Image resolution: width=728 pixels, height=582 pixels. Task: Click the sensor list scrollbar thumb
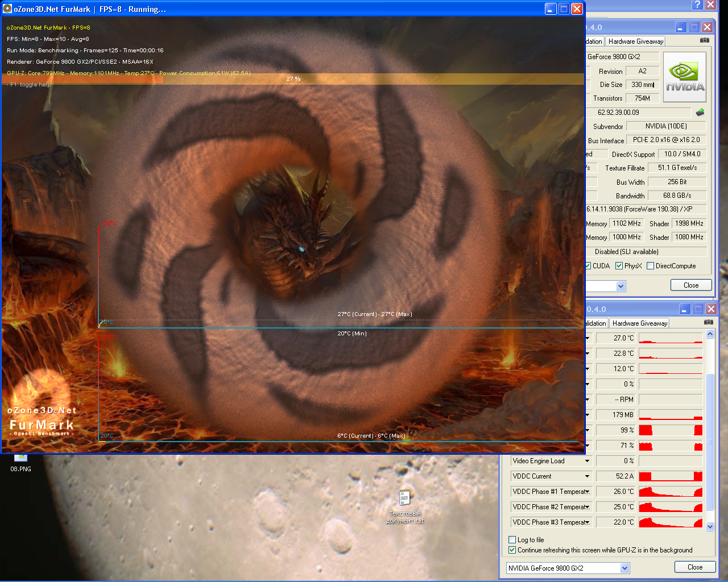pyautogui.click(x=710, y=442)
